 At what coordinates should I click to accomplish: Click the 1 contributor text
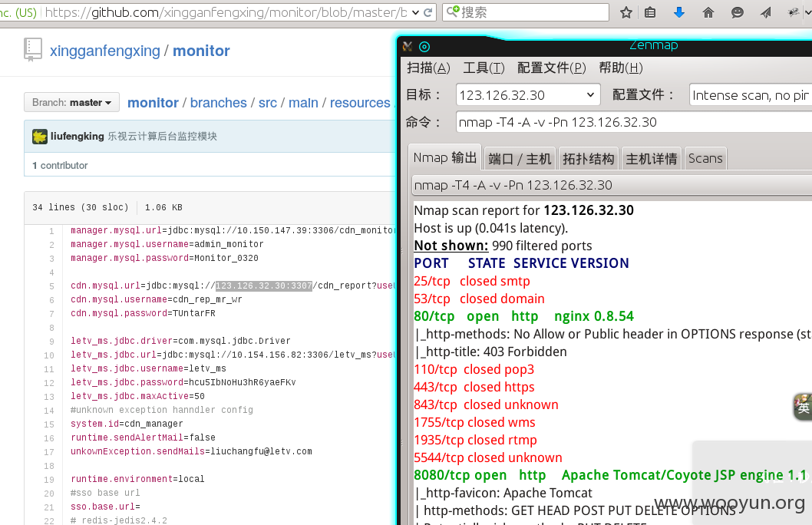(x=60, y=166)
